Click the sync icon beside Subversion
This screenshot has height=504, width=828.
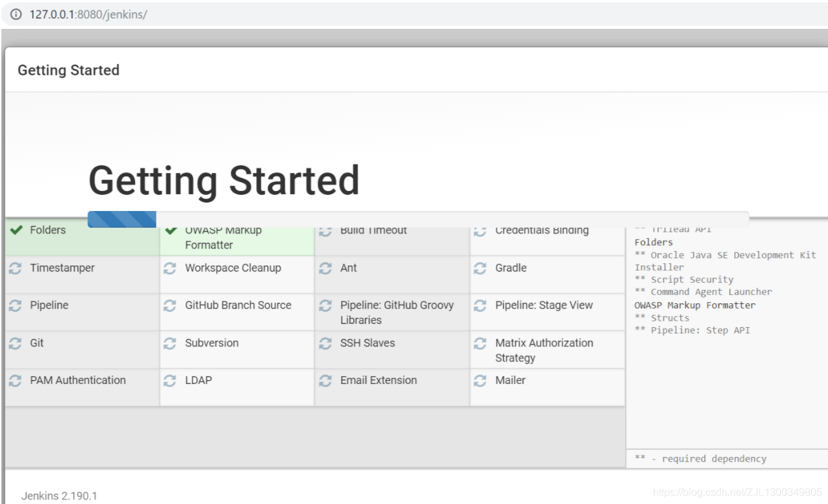[170, 343]
